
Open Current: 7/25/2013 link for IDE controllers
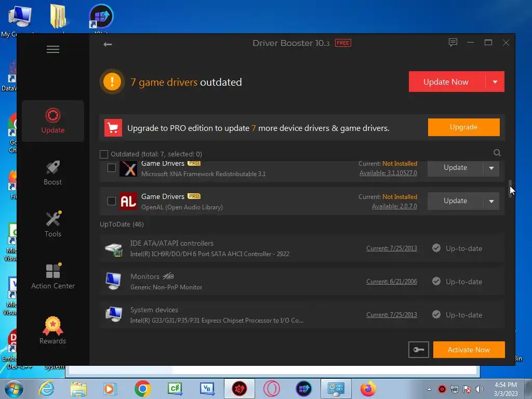(x=392, y=248)
